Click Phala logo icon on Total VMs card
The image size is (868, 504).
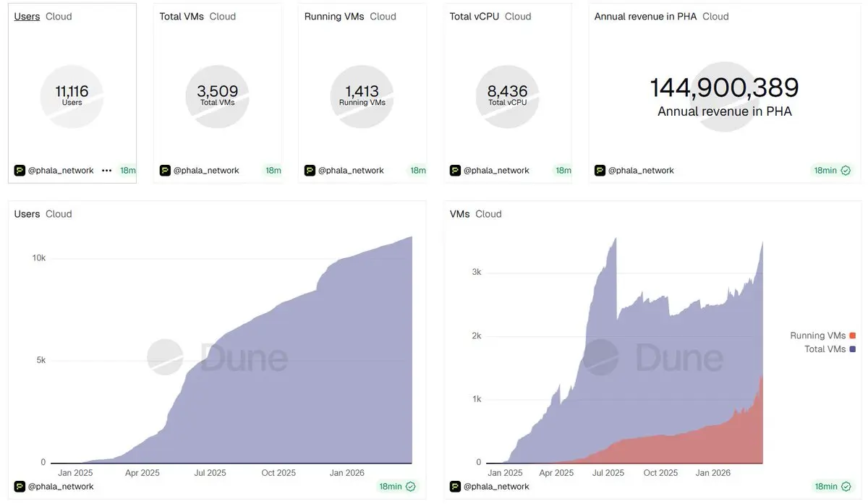(x=165, y=171)
